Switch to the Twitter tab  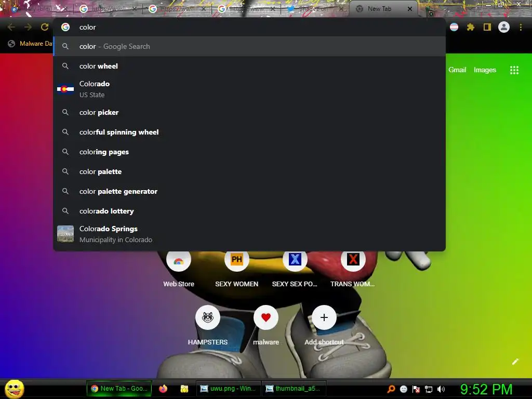(314, 9)
